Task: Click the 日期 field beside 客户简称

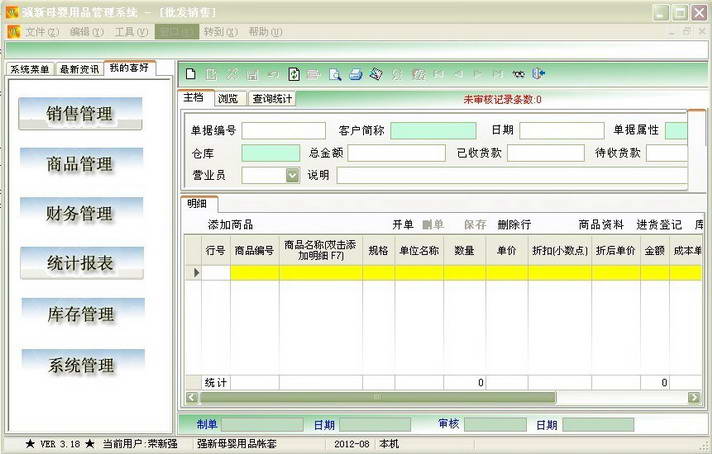Action: pyautogui.click(x=562, y=131)
